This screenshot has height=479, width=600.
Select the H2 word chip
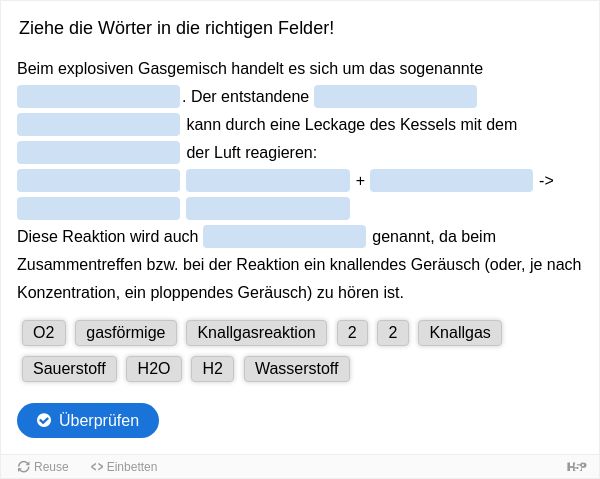[212, 368]
